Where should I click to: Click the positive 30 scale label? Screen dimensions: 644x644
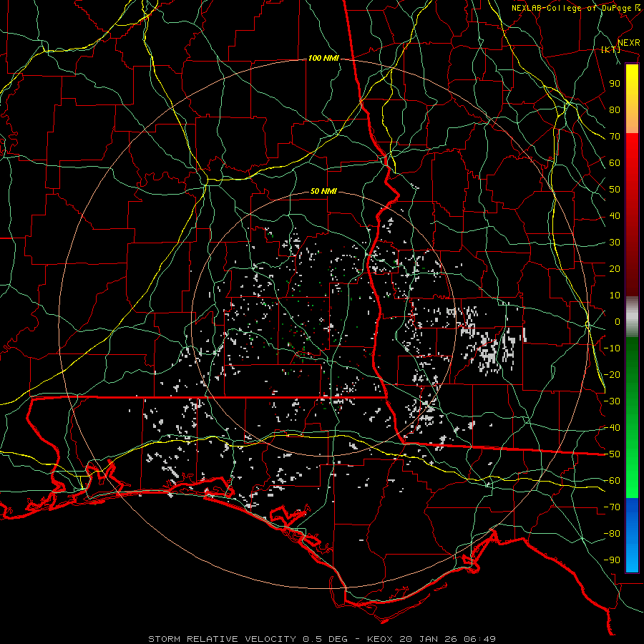pyautogui.click(x=615, y=243)
